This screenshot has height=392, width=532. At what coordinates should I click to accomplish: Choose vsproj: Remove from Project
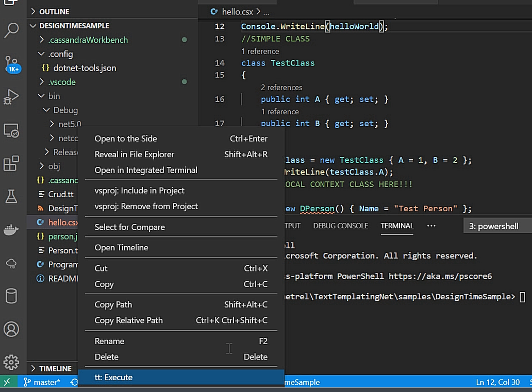tap(181, 206)
